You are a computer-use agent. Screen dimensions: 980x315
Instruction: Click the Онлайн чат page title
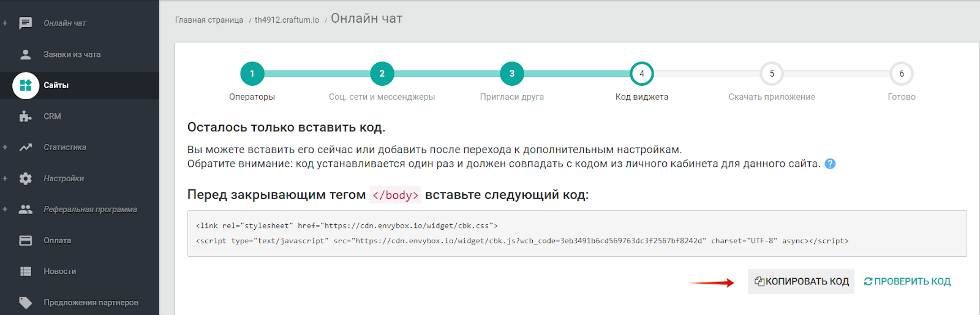click(x=367, y=18)
